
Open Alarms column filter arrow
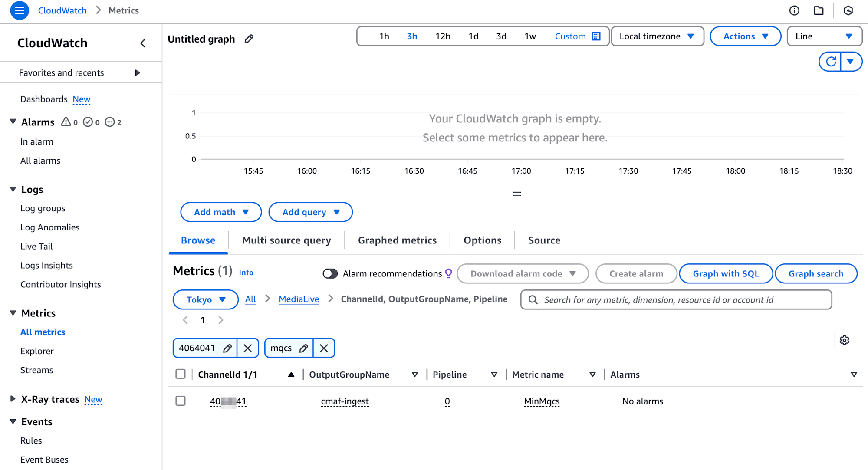[854, 375]
